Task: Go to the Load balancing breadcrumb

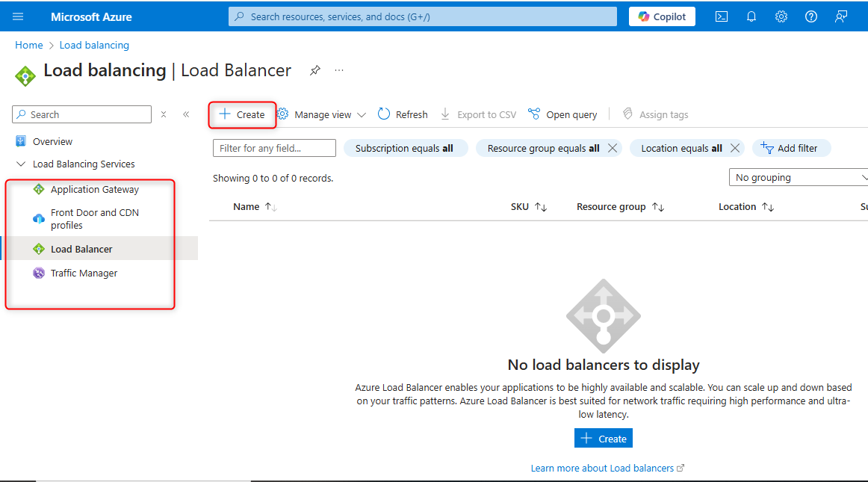Action: pos(94,45)
